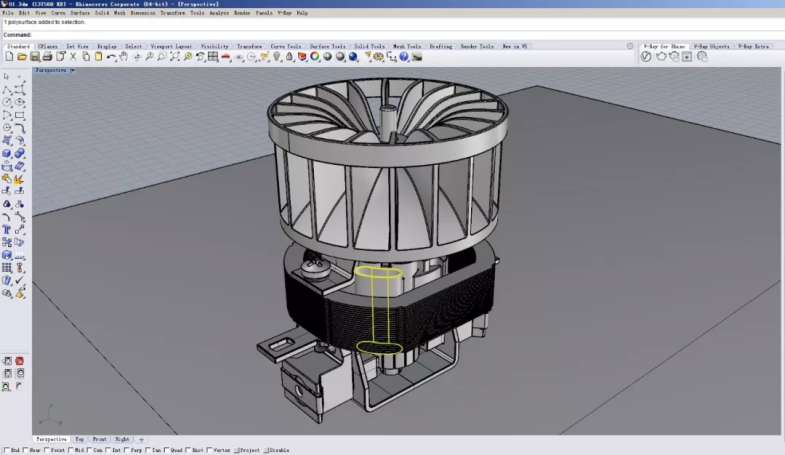This screenshot has width=785, height=455.
Task: Click the Cut scissors icon
Action: coord(73,57)
